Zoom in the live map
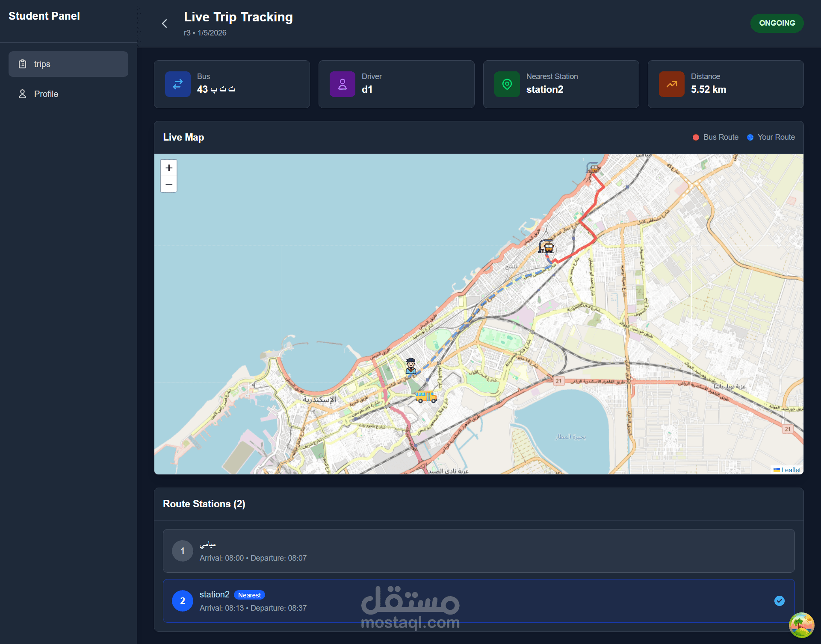Viewport: 821px width, 644px height. [x=169, y=168]
